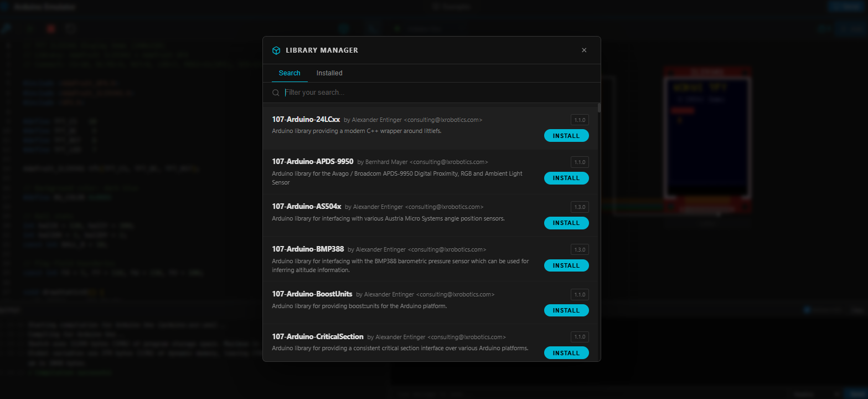Select the 107-Arduino-CriticalSection library title
This screenshot has width=868, height=399.
[x=317, y=336]
